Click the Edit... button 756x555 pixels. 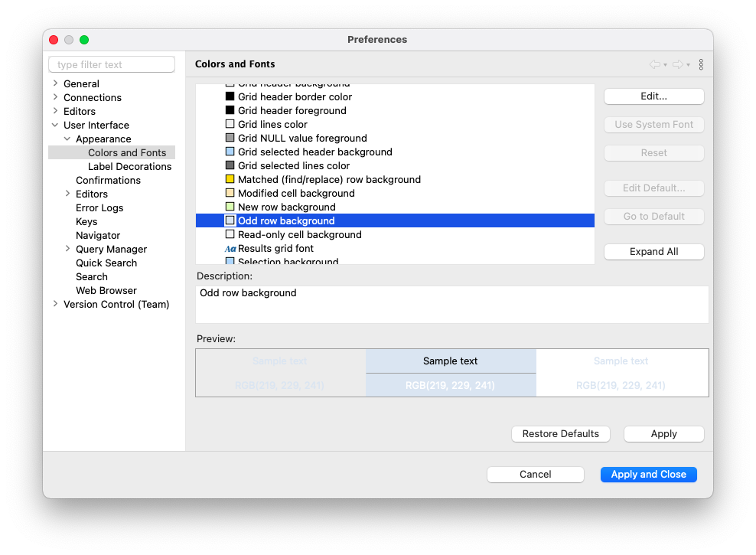(x=653, y=96)
